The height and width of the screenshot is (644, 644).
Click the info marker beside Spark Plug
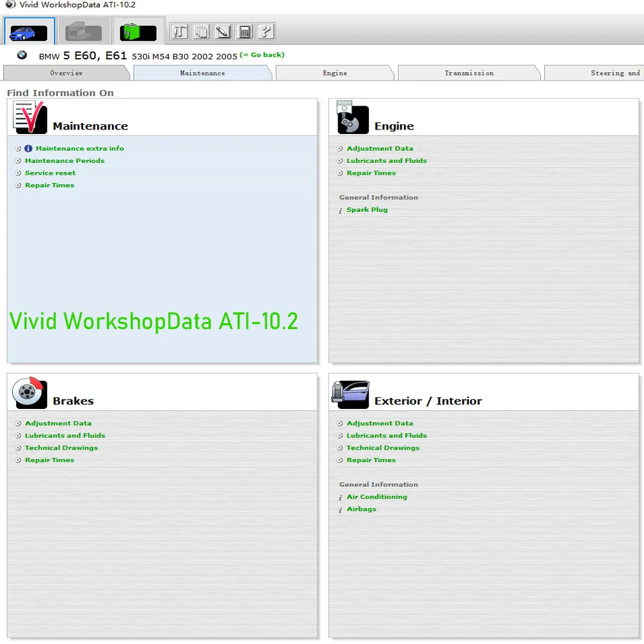tap(341, 211)
